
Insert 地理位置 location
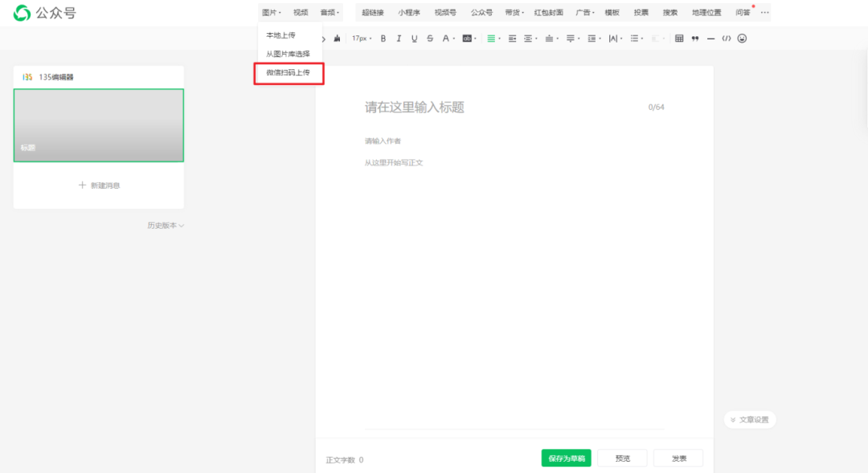tap(706, 13)
